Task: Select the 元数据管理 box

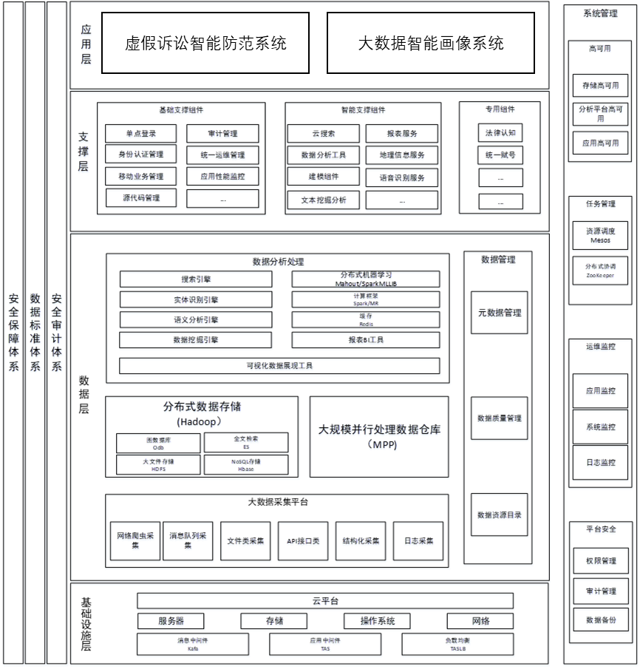Action: [x=500, y=314]
